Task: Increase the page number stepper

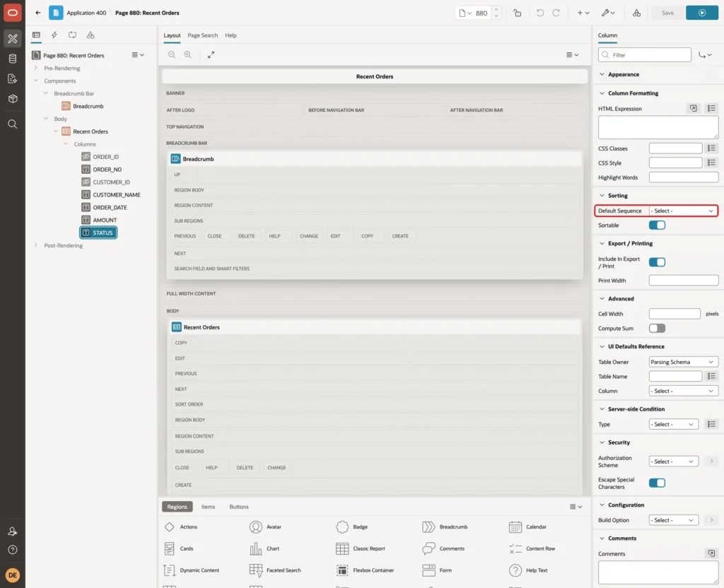Action: [x=496, y=10]
